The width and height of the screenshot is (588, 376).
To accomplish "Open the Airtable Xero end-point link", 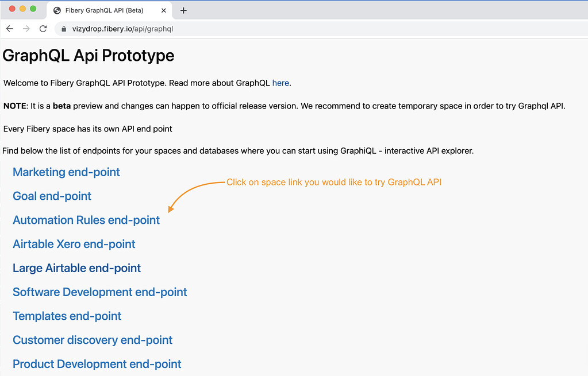I will (x=74, y=244).
